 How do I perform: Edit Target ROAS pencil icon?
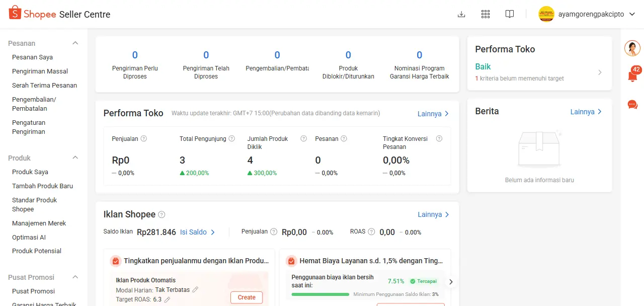pyautogui.click(x=167, y=299)
